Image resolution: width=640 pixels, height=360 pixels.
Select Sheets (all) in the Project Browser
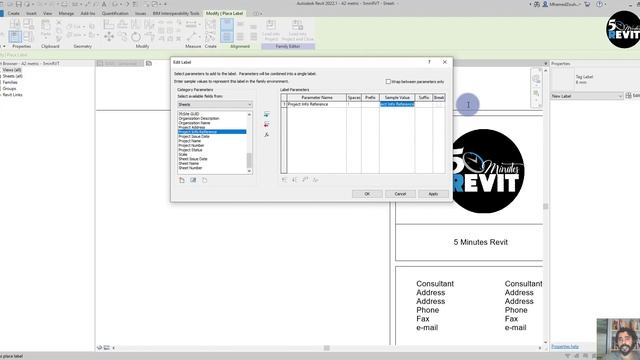(x=12, y=76)
